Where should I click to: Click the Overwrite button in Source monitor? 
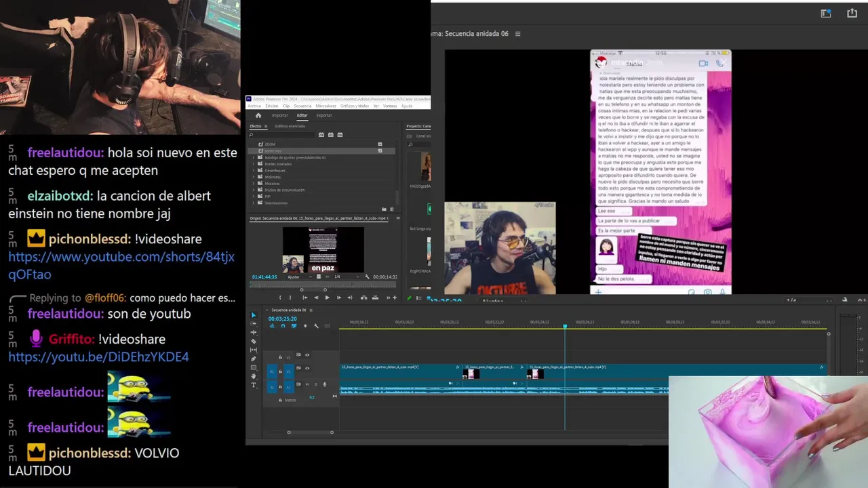tap(375, 298)
